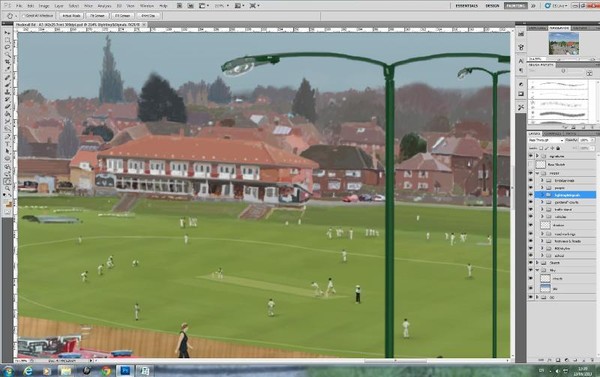This screenshot has width=600, height=377.
Task: Switch to the Paths tab
Action: click(570, 134)
